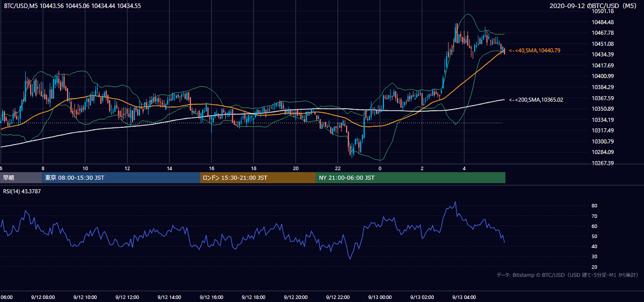Image resolution: width=644 pixels, height=302 pixels.
Task: Click the RSI axis level 30
Action: click(595, 257)
